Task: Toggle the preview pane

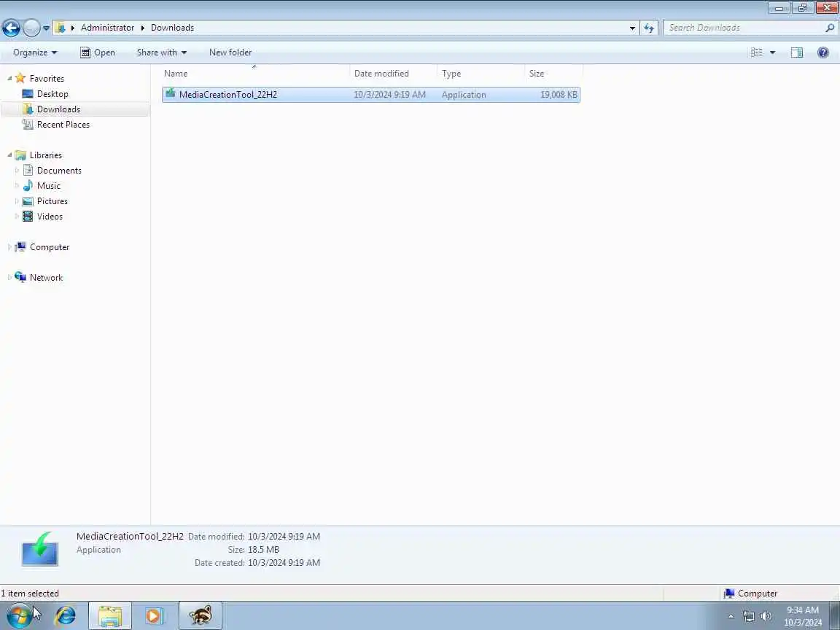Action: [x=797, y=52]
